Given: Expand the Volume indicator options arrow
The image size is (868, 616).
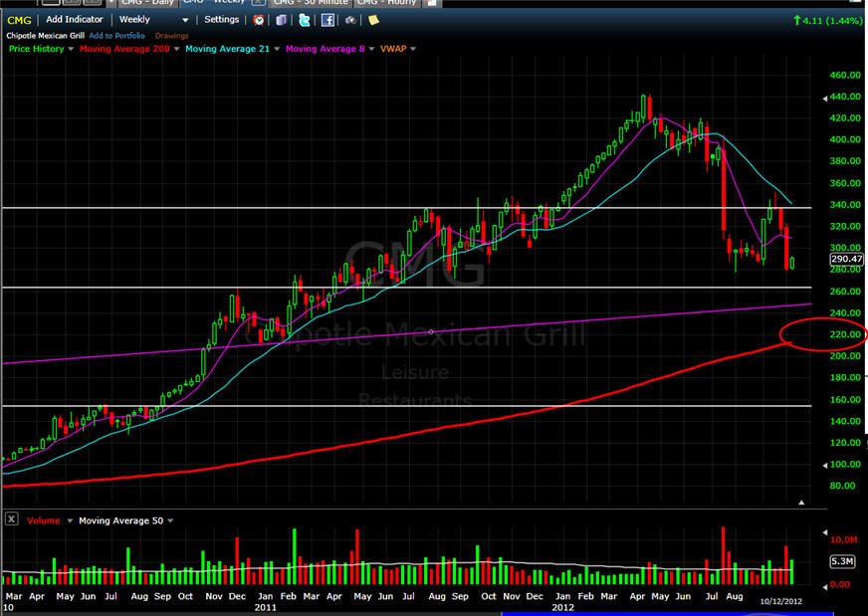Looking at the screenshot, I should pos(70,520).
